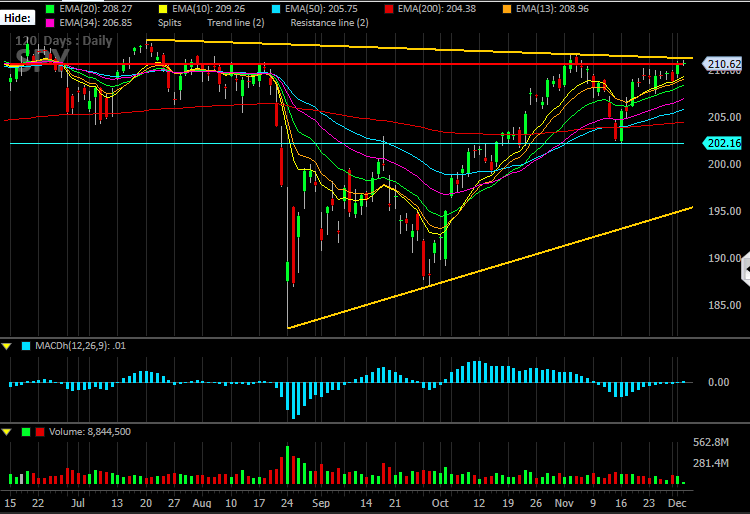Screen dimensions: 750x514
Task: Click the 210.62 current price tag
Action: click(722, 64)
